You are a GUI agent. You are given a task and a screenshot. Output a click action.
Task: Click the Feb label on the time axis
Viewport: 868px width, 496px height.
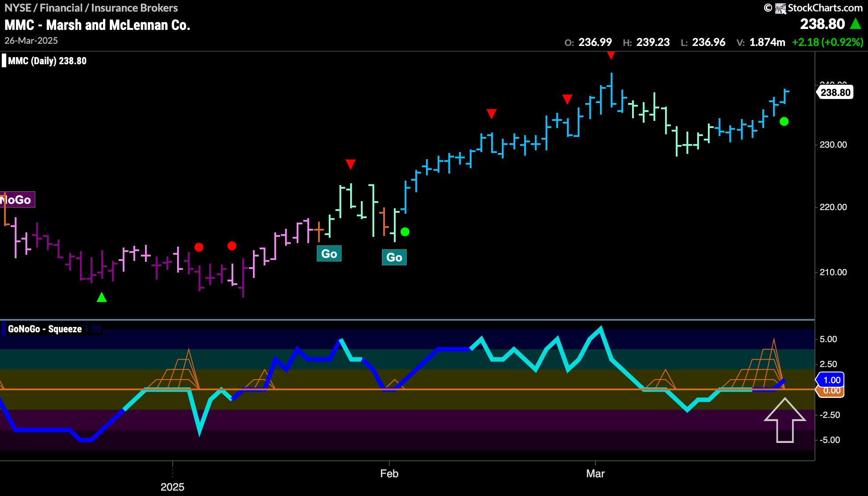point(389,474)
